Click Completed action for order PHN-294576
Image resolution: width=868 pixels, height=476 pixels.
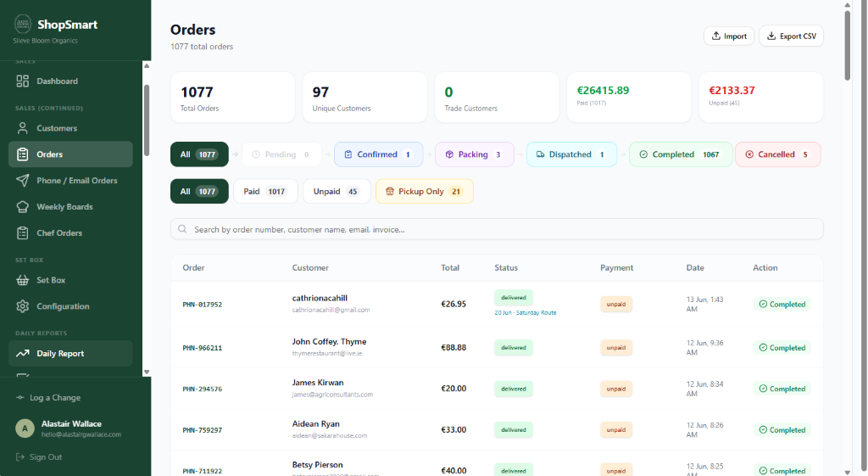[782, 389]
